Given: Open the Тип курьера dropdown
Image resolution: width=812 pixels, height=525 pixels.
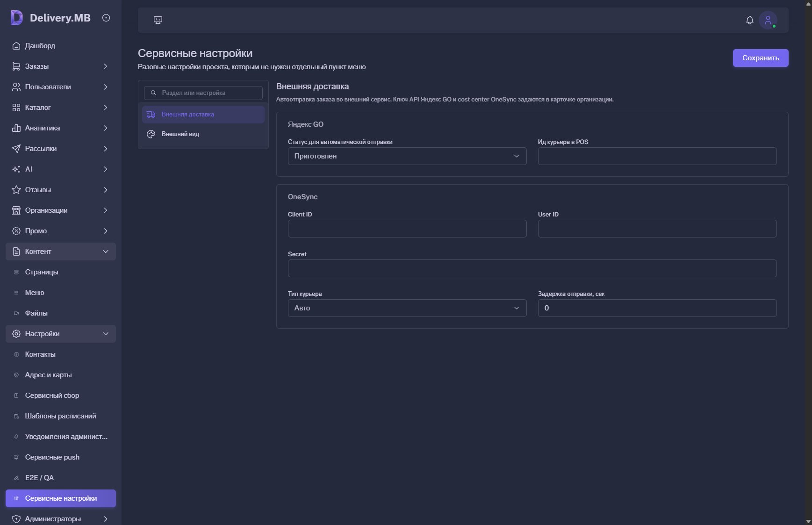Looking at the screenshot, I should pyautogui.click(x=407, y=308).
